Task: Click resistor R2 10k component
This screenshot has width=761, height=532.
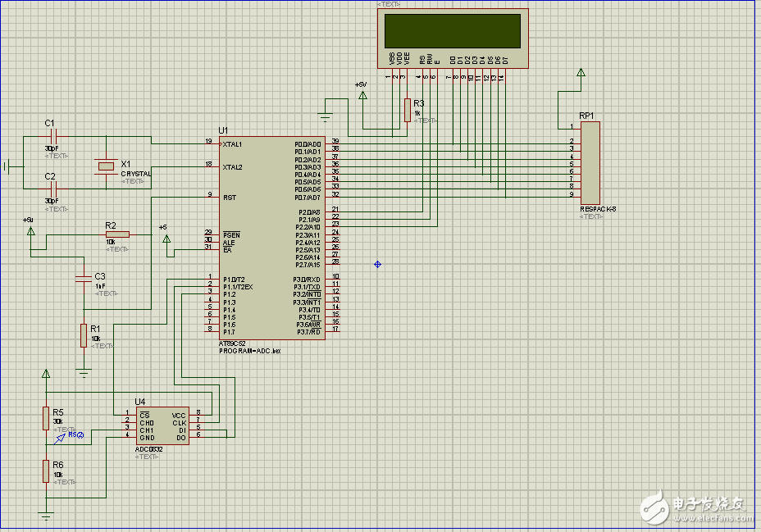Action: pyautogui.click(x=117, y=235)
